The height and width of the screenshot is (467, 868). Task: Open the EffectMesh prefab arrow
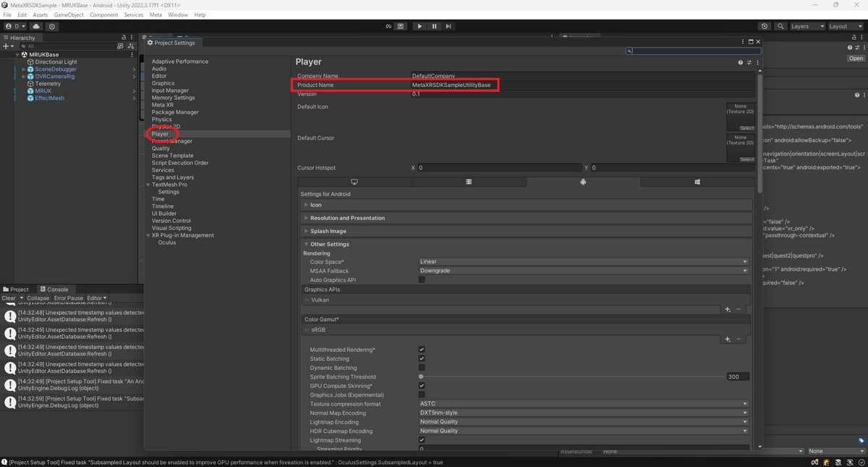pos(134,98)
